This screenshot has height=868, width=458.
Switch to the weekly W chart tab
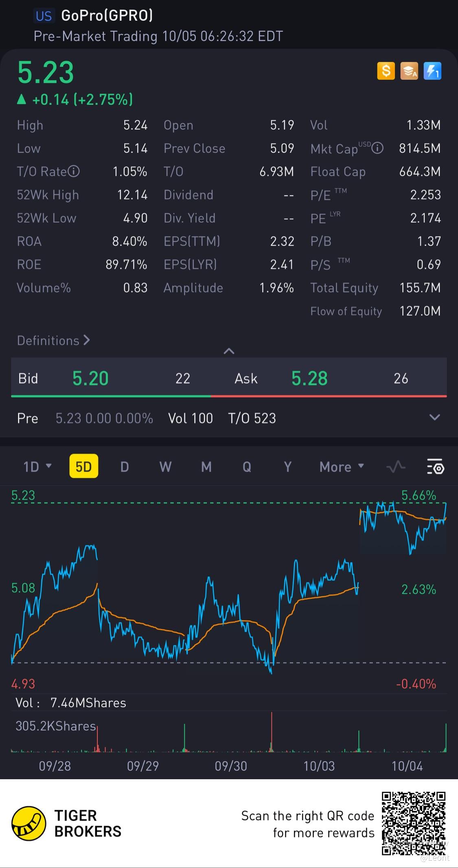[x=165, y=467]
